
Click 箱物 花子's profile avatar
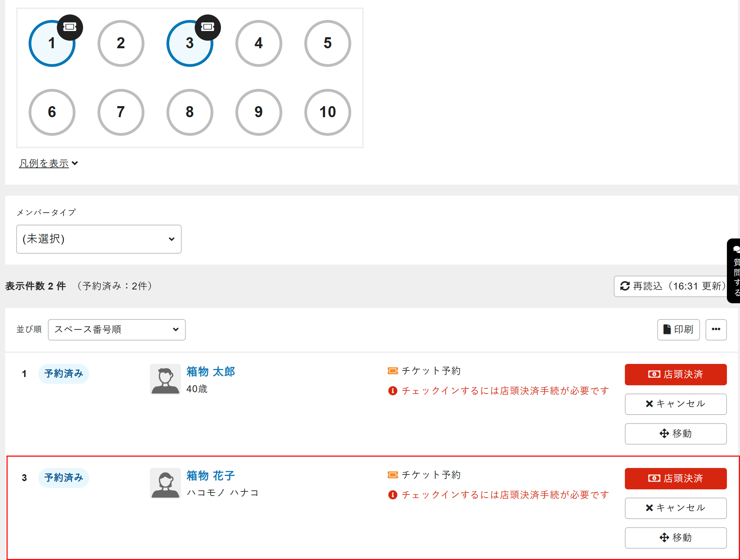click(x=165, y=483)
